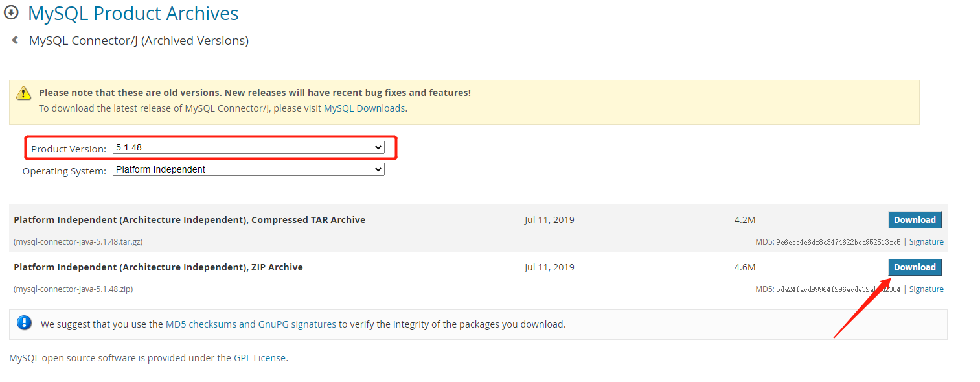The height and width of the screenshot is (382, 980).
Task: Click the download circle icon beside page title
Action: (11, 12)
